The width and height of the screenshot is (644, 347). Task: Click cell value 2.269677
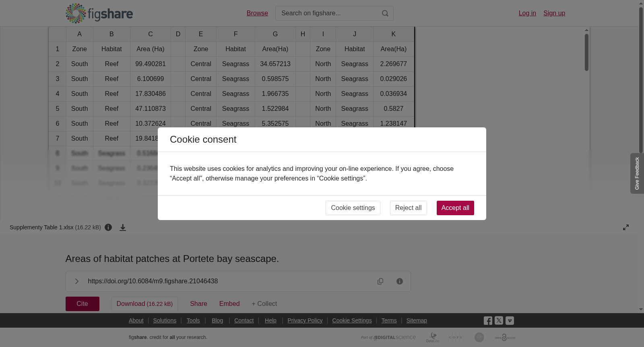(x=394, y=64)
